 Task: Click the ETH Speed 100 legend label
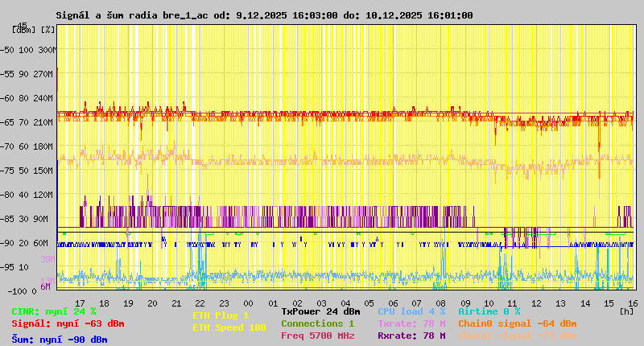(x=229, y=327)
